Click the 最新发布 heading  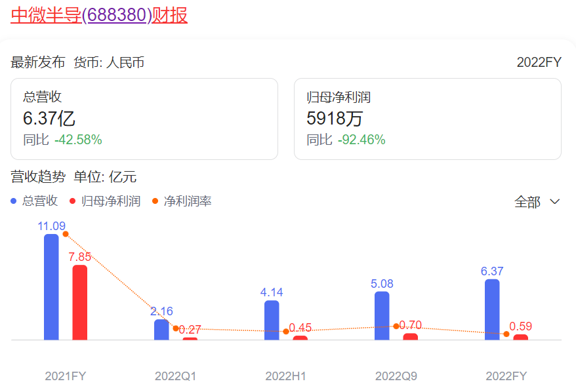coord(38,62)
